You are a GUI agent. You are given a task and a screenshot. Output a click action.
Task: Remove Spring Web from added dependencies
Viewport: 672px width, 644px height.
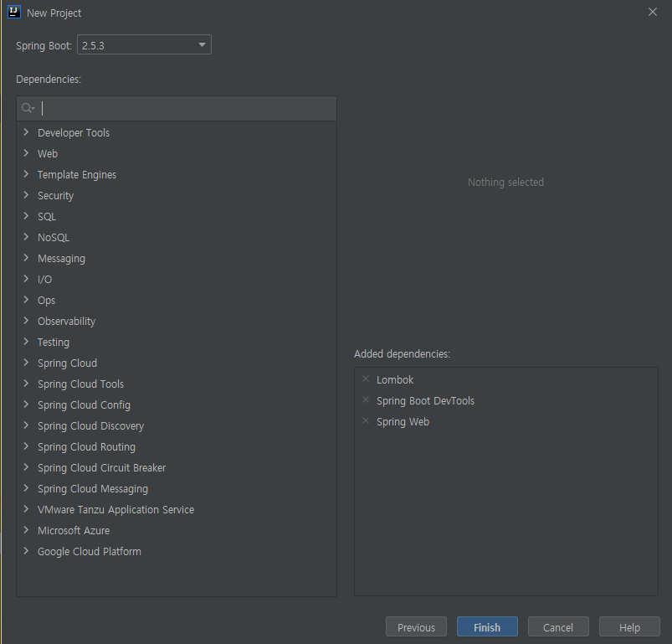(x=366, y=421)
